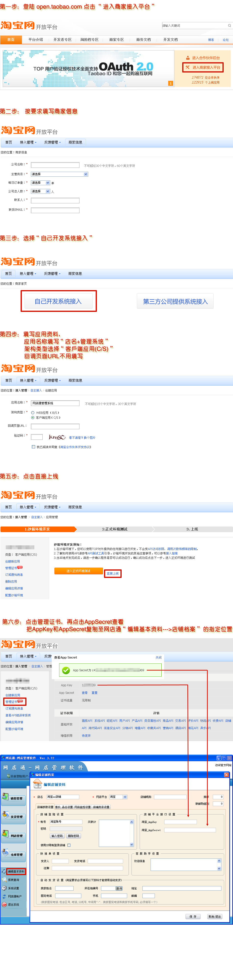
Task: Open the 网店平台 combo box showing 淘宝
Action: (118, 797)
